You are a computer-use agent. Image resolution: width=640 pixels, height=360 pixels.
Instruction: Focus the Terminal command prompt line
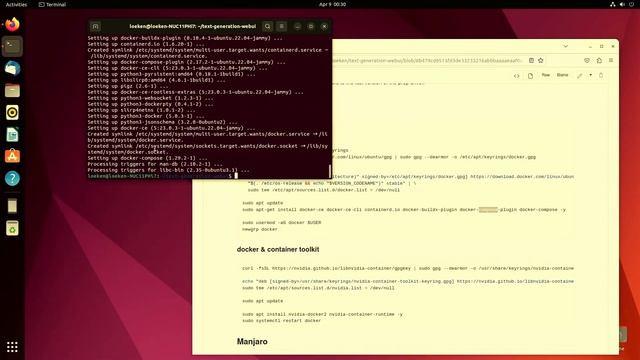click(162, 176)
